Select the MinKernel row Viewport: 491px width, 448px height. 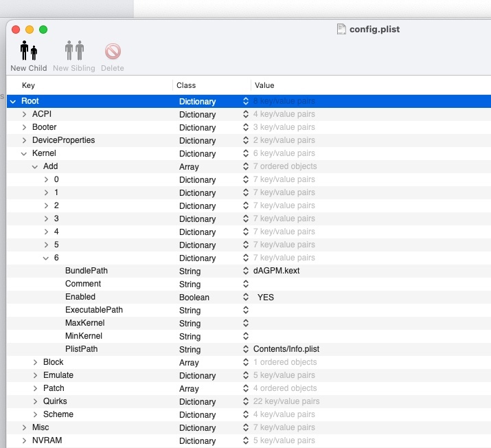84,337
